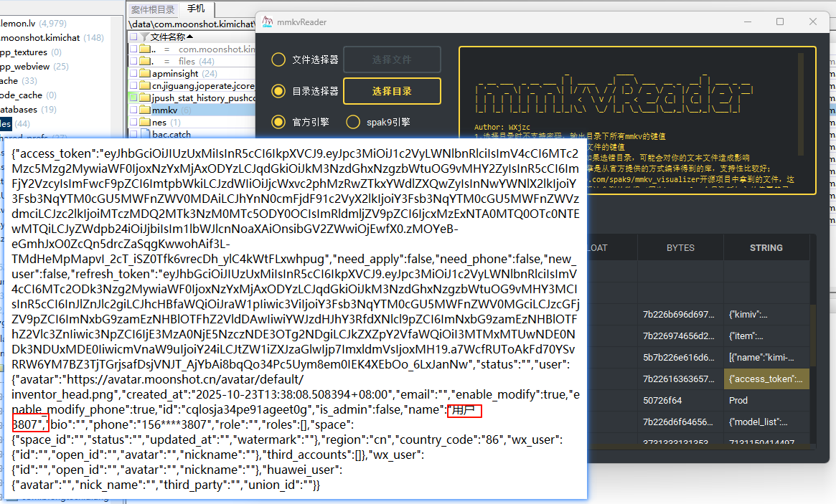The image size is (836, 504).
Task: Click the 7b22616363657... BYTES cell
Action: point(680,379)
